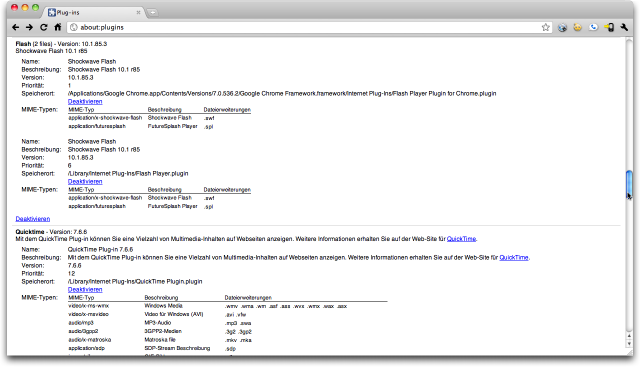The height and width of the screenshot is (367, 640).
Task: Open the globe extension icon in toolbar
Action: click(562, 27)
